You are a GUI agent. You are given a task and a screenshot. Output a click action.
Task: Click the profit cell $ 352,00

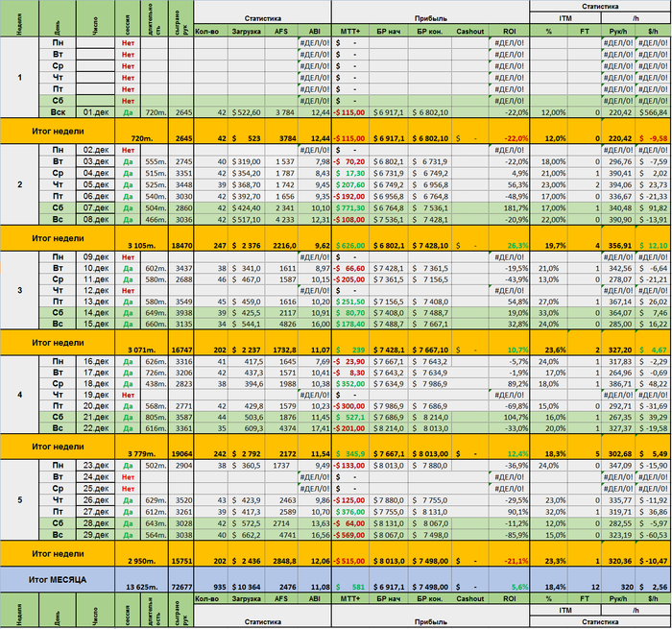[x=350, y=384]
